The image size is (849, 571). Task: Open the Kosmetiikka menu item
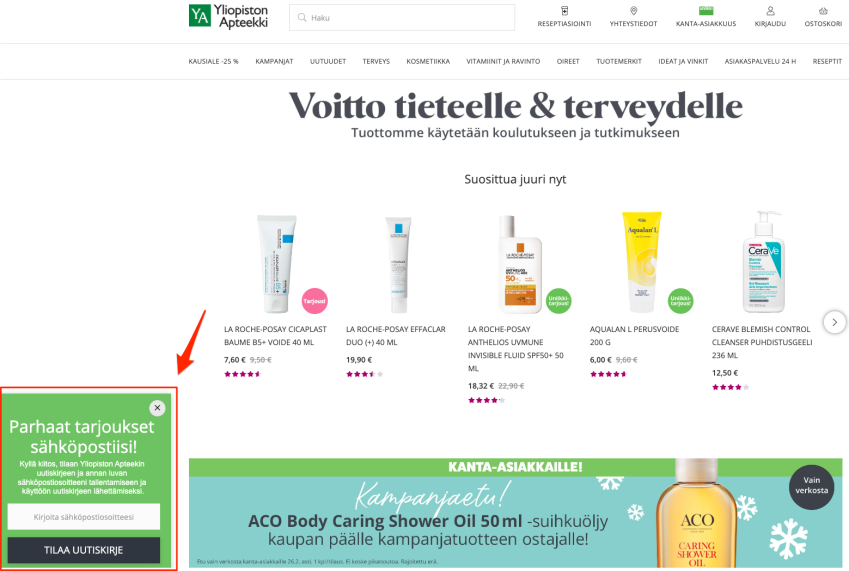(x=428, y=61)
